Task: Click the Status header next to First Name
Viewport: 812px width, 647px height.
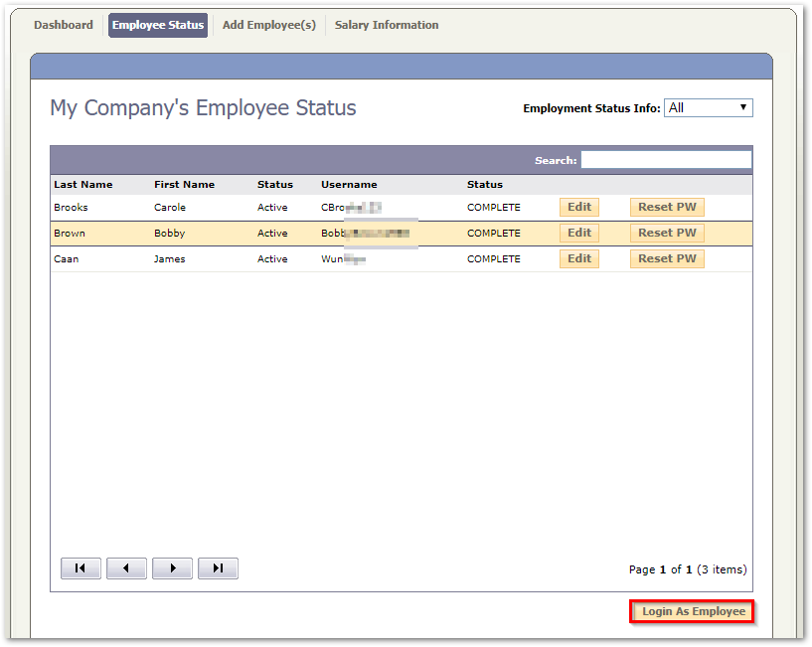Action: click(x=275, y=185)
